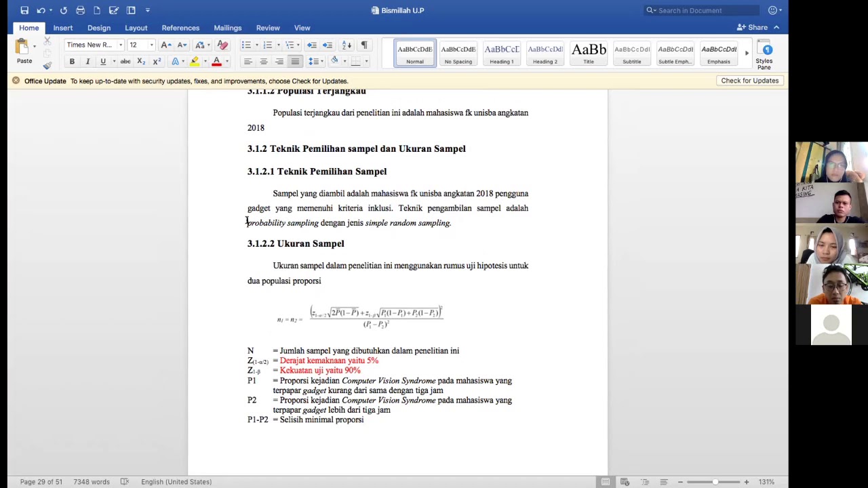Open the font name dropdown
This screenshot has width=868, height=488.
click(x=121, y=45)
